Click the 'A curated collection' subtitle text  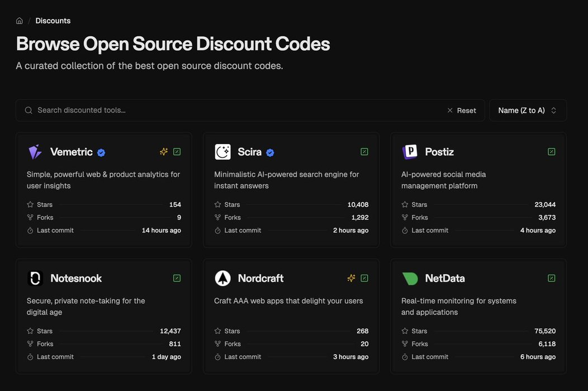(x=149, y=65)
